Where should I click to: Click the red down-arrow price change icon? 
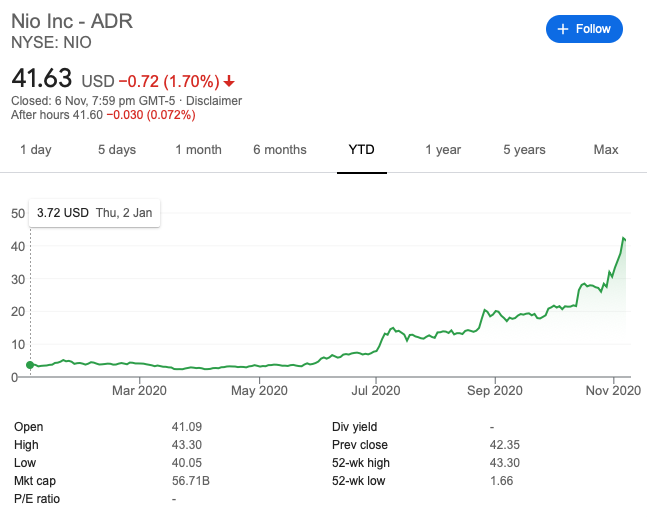click(229, 81)
